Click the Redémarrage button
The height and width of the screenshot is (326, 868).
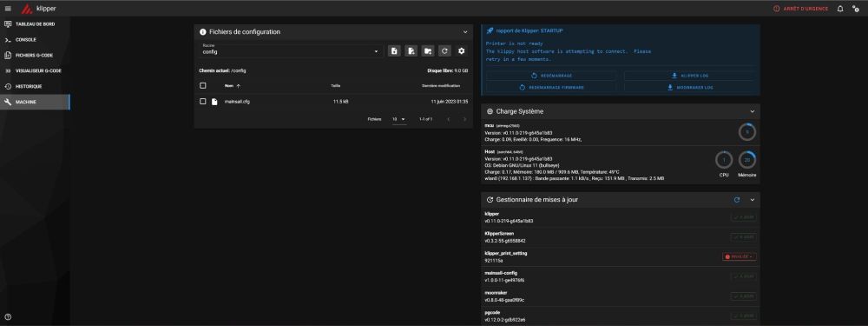(x=551, y=76)
